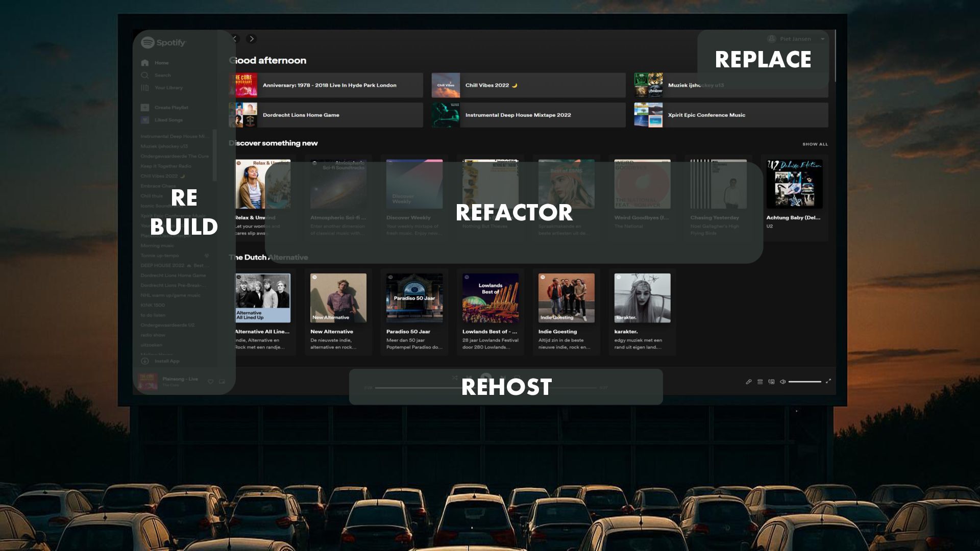Image resolution: width=980 pixels, height=551 pixels.
Task: Select the Alternative All Lined Up cover
Action: coord(262,298)
